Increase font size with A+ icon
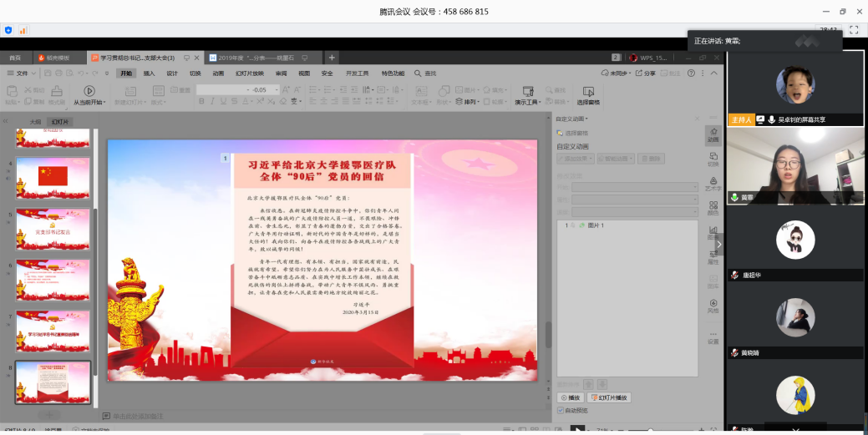This screenshot has width=868, height=435. pos(287,89)
